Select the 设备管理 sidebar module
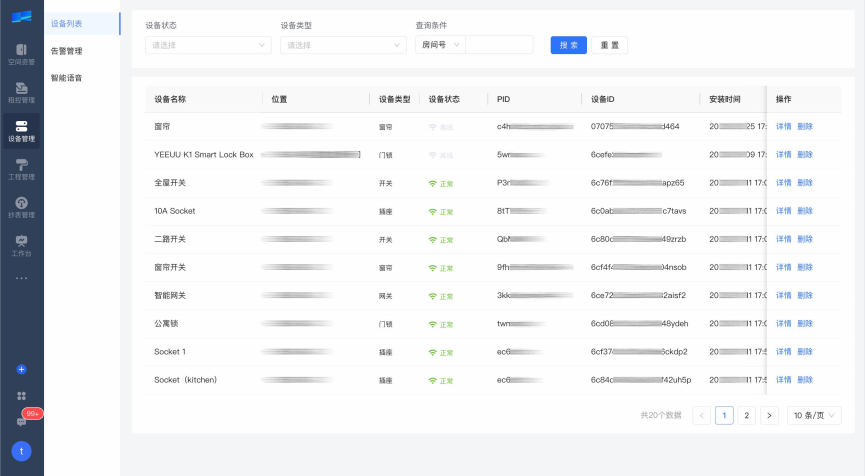 tap(22, 131)
